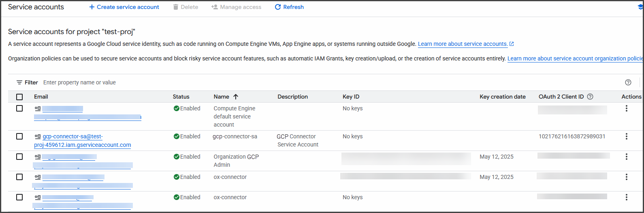This screenshot has height=213, width=644.
Task: Select the Organization GCP Admin row checkbox
Action: 19,157
